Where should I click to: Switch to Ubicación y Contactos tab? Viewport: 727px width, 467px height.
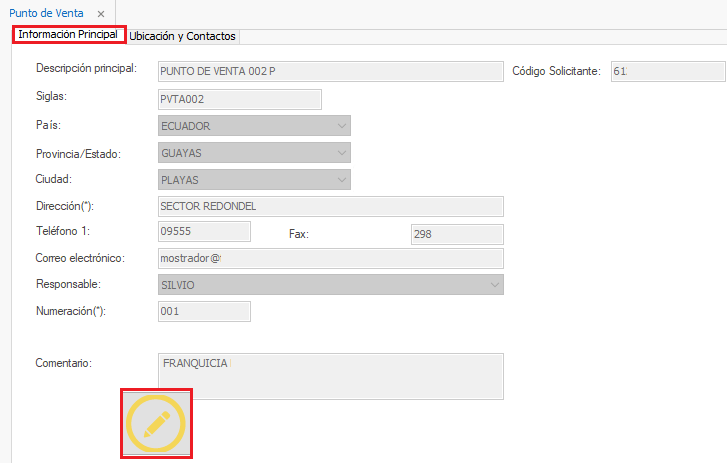[183, 36]
